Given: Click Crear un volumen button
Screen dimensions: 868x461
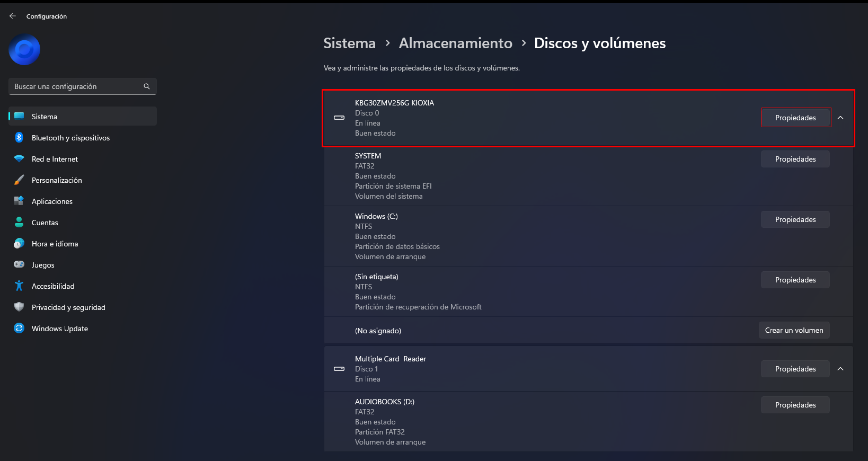Looking at the screenshot, I should pos(794,330).
